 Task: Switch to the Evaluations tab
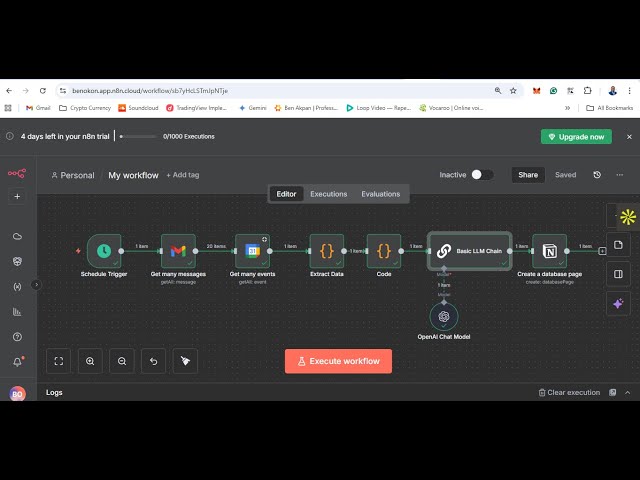click(380, 194)
